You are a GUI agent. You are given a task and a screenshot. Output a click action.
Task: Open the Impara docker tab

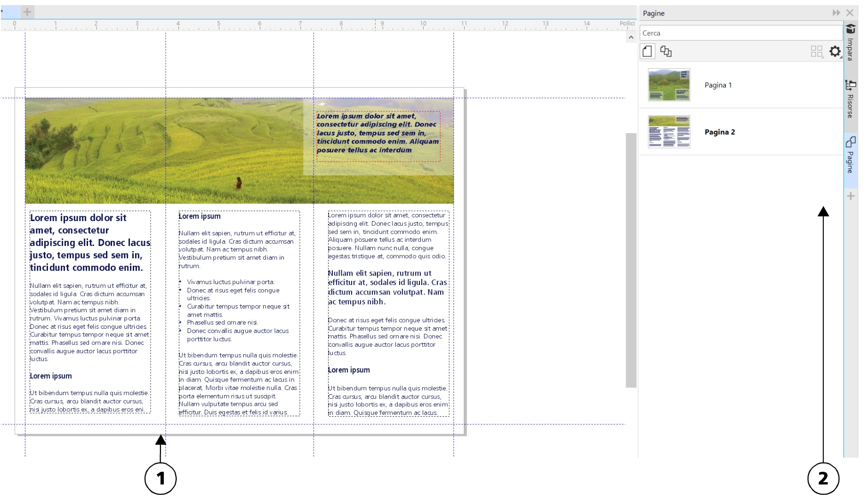[x=851, y=43]
